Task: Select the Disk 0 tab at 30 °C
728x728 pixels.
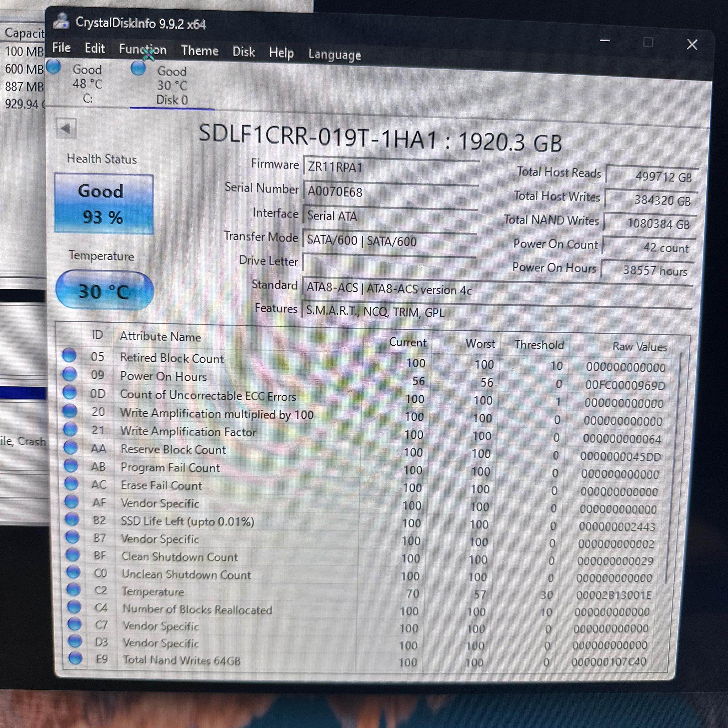Action: (x=172, y=86)
